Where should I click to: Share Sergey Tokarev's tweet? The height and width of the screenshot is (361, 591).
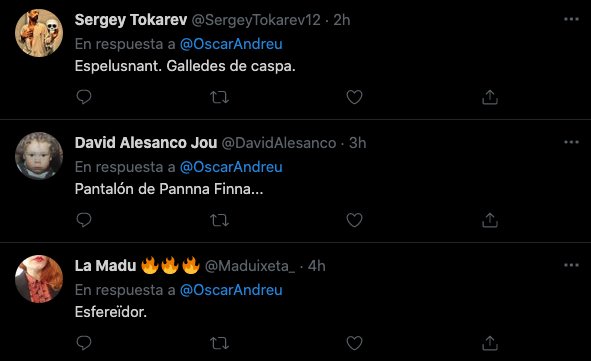pos(490,97)
